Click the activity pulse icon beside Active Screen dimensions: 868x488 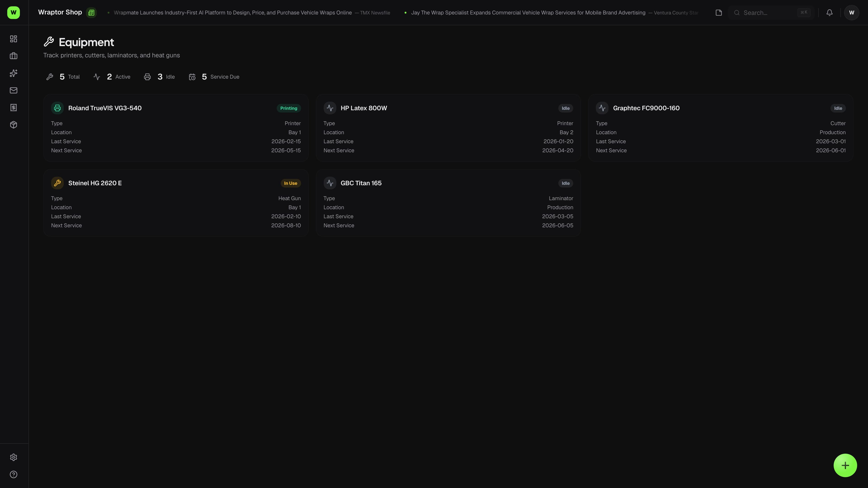[97, 77]
